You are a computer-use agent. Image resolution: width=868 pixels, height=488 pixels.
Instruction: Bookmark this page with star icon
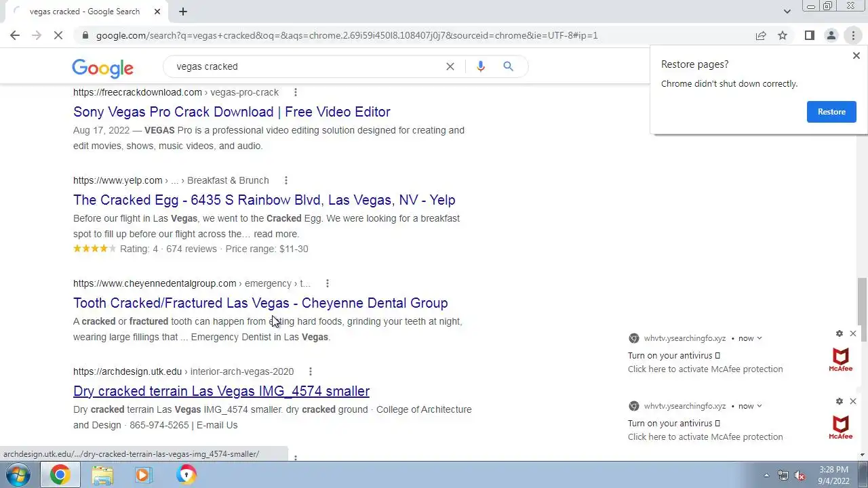tap(783, 35)
